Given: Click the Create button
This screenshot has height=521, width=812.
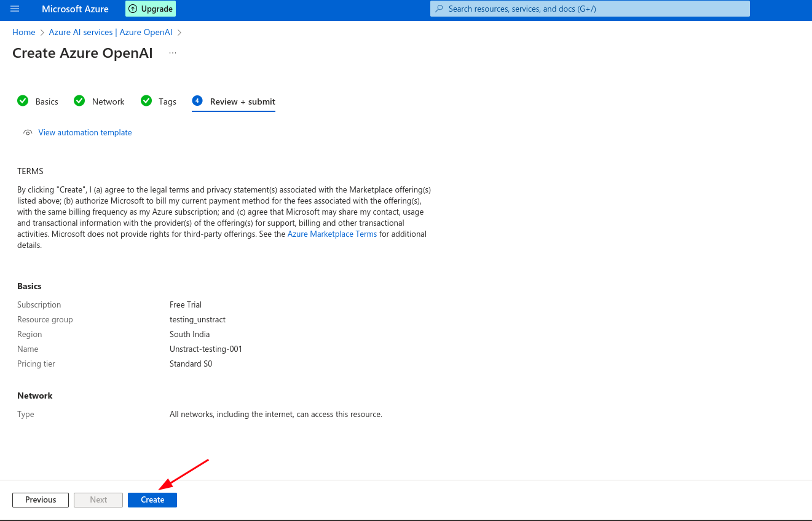Looking at the screenshot, I should pos(152,500).
